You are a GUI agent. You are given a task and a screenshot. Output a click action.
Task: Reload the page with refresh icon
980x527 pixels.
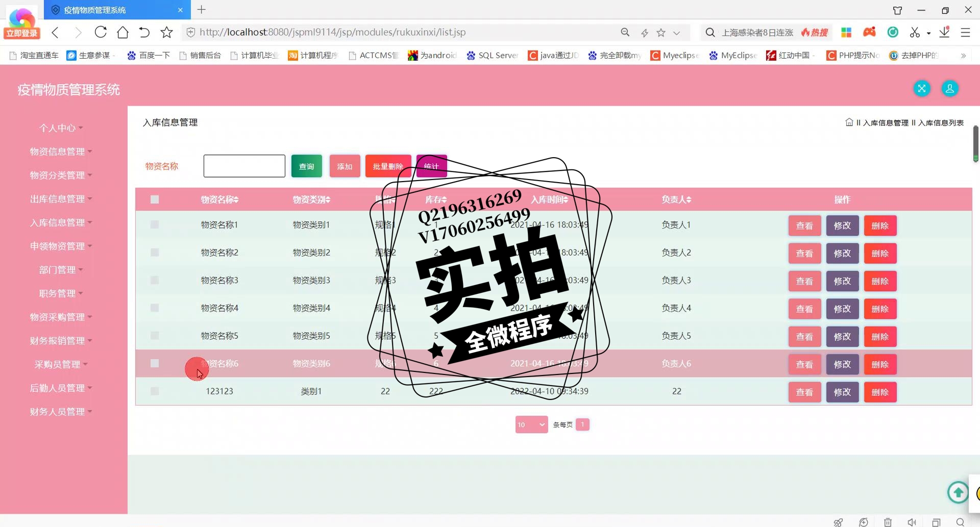[101, 32]
